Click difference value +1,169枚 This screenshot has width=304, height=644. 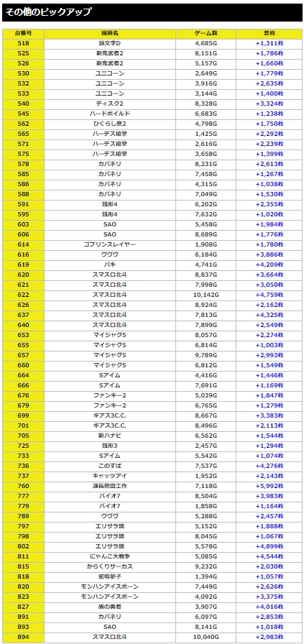tap(269, 385)
